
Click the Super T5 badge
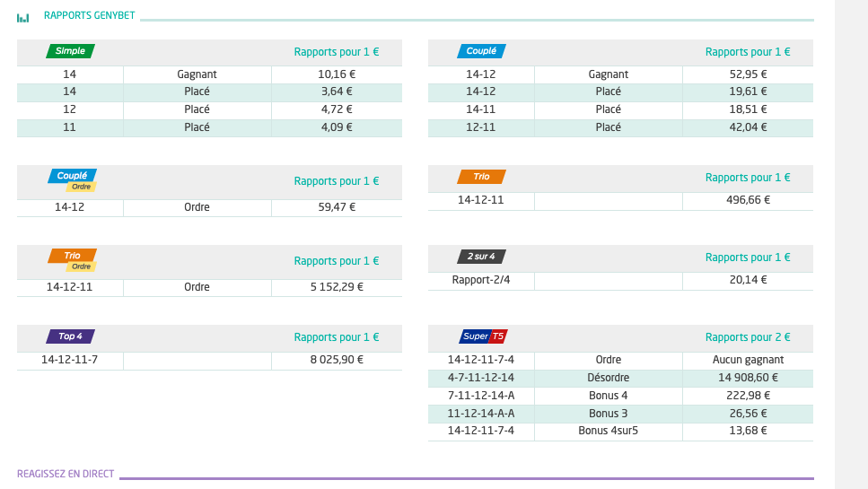(x=483, y=336)
